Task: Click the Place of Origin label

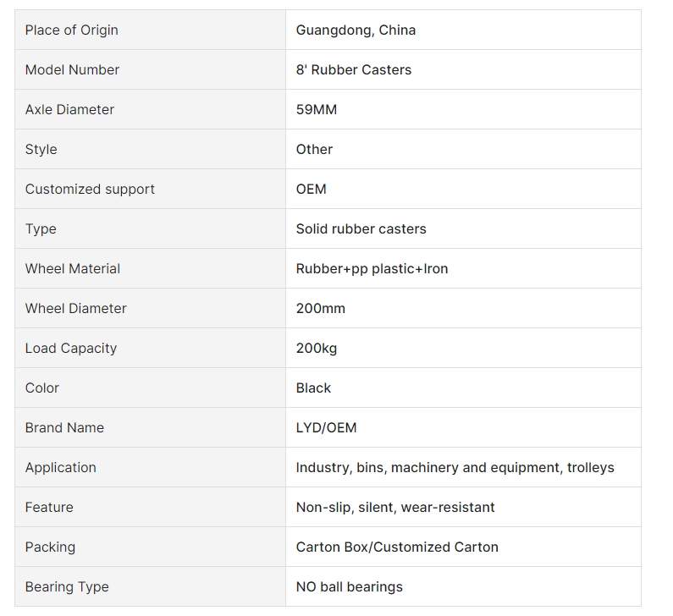Action: coord(72,30)
